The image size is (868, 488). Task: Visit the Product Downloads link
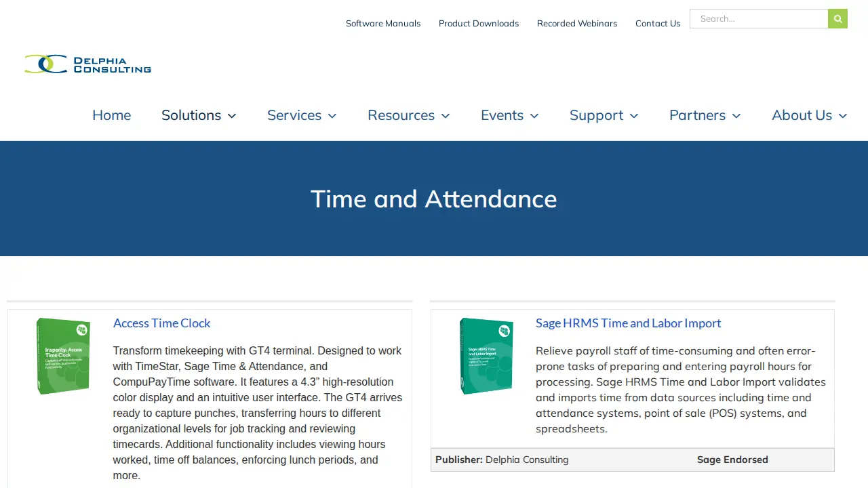479,23
